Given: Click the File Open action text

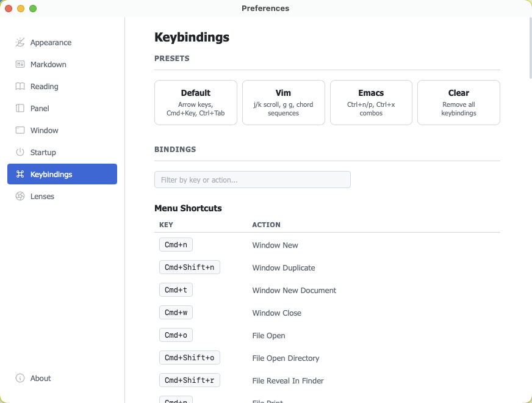Looking at the screenshot, I should 268,335.
